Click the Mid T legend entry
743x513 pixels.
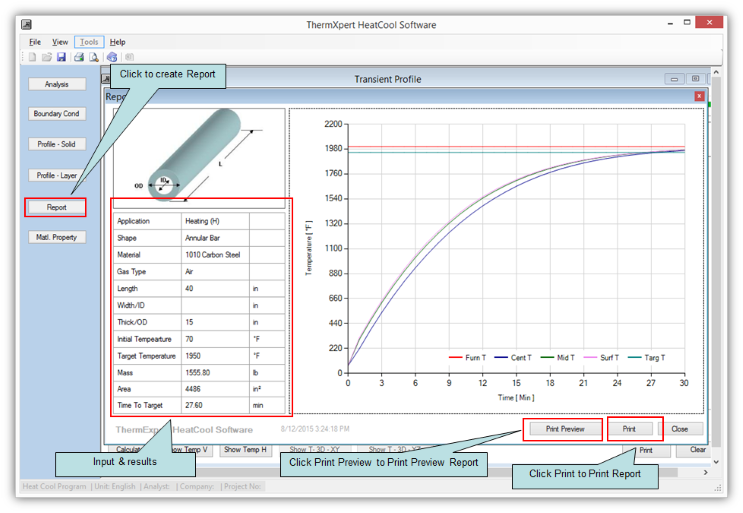click(x=558, y=358)
